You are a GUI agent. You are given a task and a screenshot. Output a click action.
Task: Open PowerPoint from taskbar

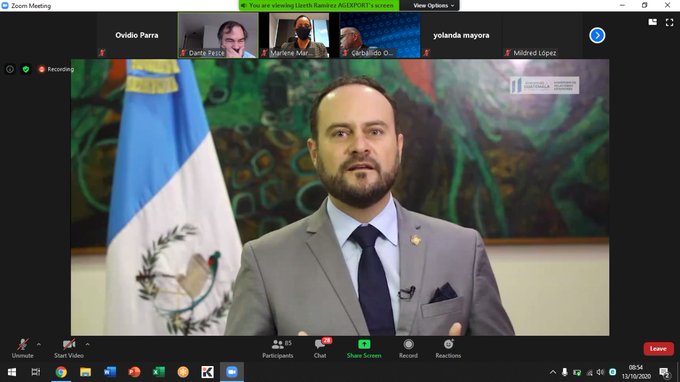point(134,372)
